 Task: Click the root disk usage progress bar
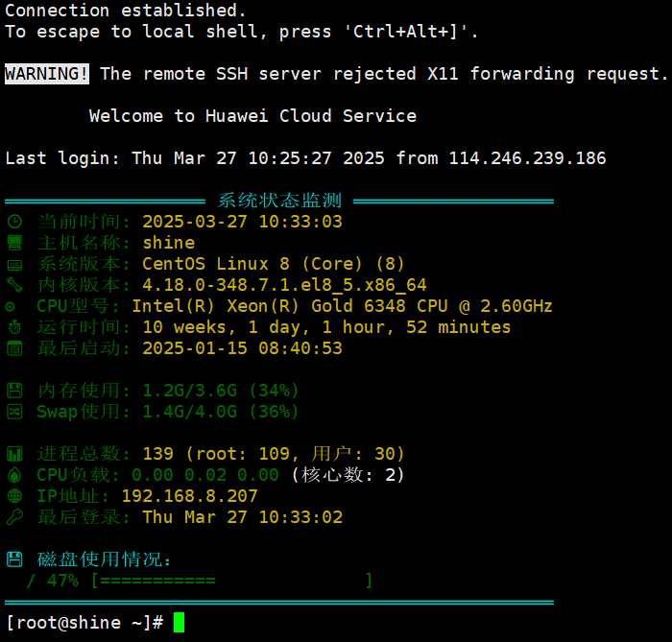click(x=231, y=581)
